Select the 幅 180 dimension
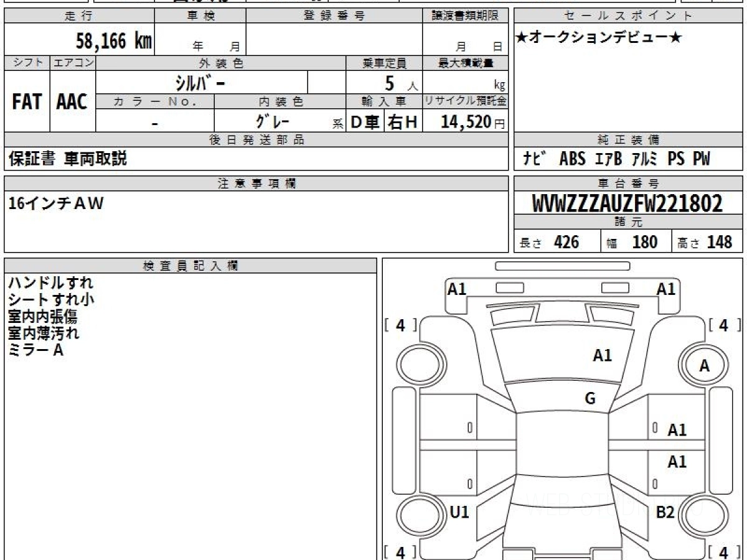Image resolution: width=747 pixels, height=560 pixels. coord(632,242)
